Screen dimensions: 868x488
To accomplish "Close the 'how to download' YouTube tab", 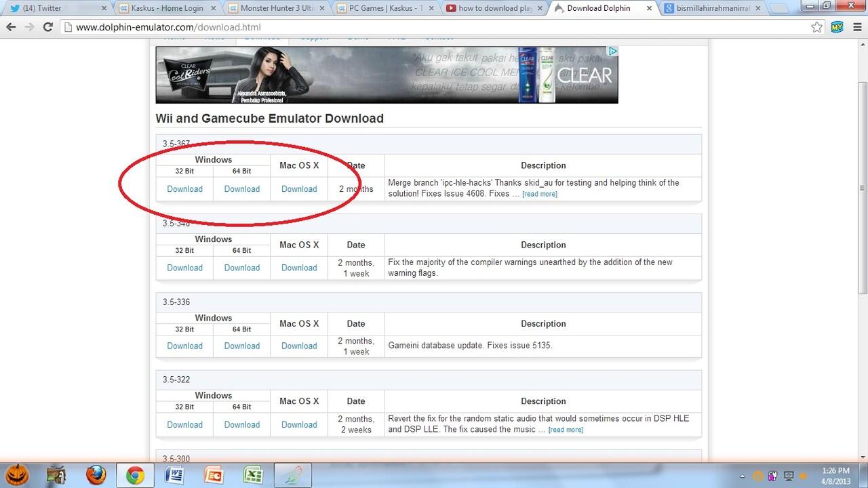I will click(x=540, y=8).
